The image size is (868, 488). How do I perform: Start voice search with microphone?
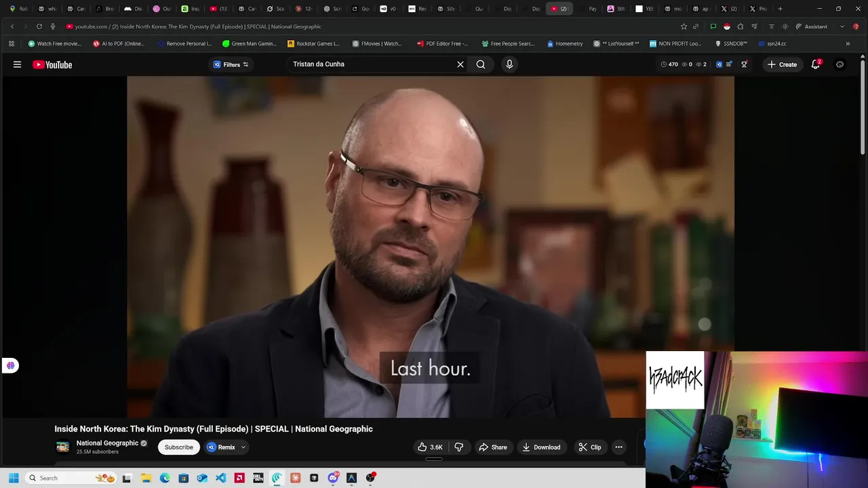coord(509,64)
